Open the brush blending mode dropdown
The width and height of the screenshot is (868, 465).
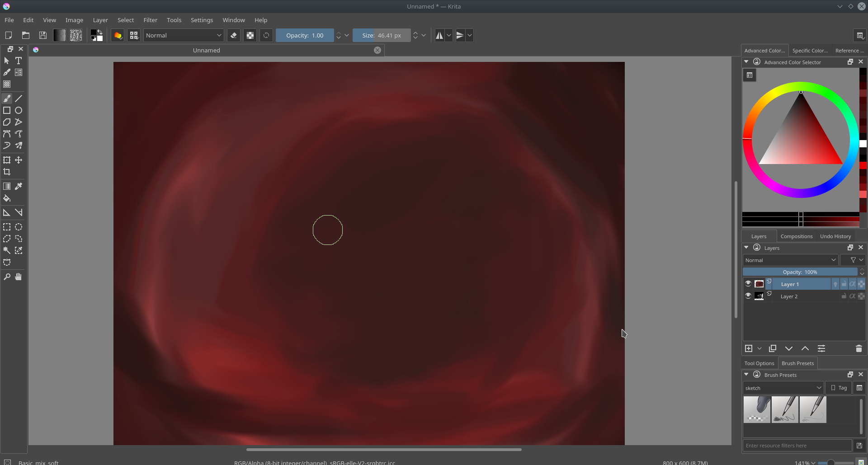click(x=184, y=35)
